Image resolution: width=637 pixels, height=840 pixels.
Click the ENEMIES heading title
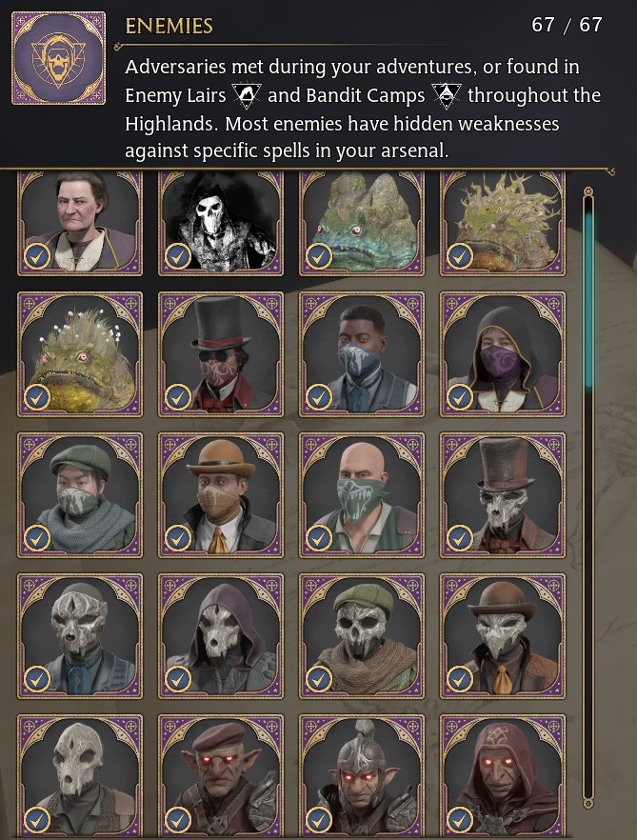pyautogui.click(x=169, y=26)
